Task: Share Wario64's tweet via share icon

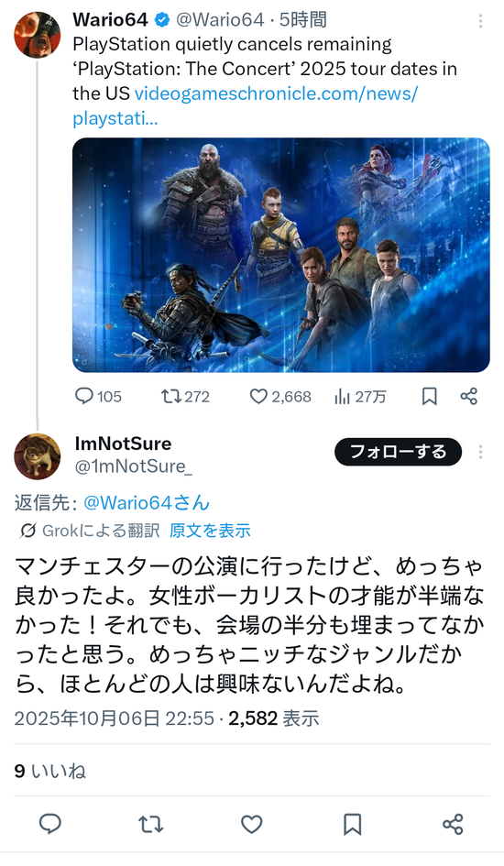Action: pos(468,397)
